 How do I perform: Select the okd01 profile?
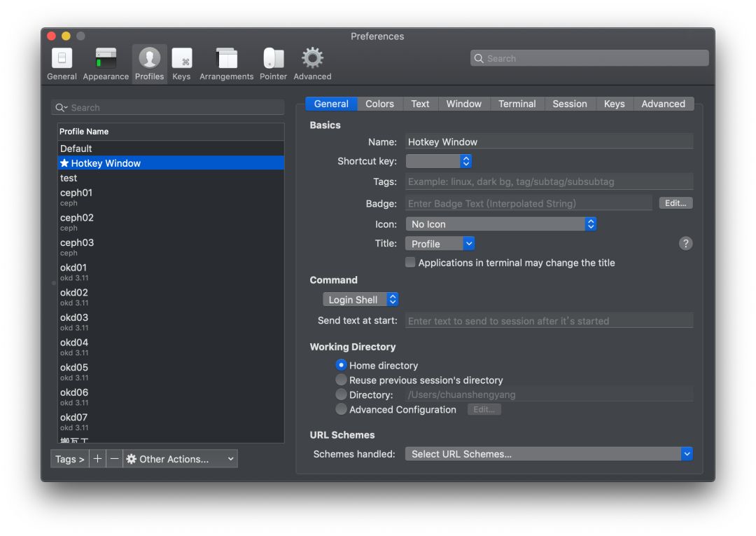point(171,273)
